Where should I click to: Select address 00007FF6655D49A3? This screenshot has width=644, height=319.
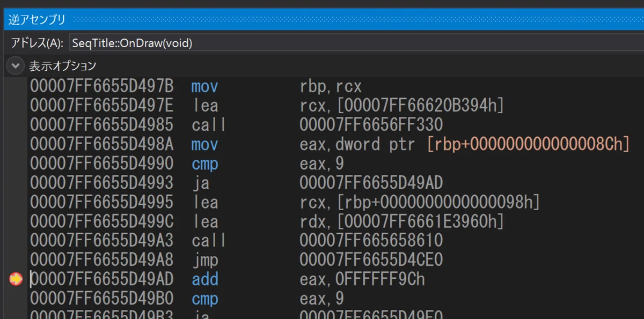click(x=101, y=241)
